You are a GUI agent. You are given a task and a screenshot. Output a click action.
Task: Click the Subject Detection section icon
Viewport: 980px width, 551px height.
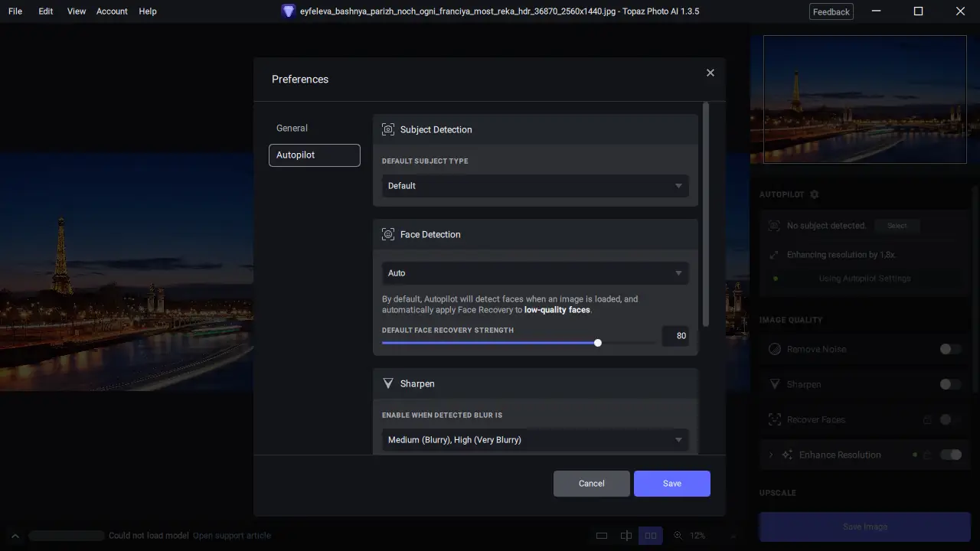(388, 129)
